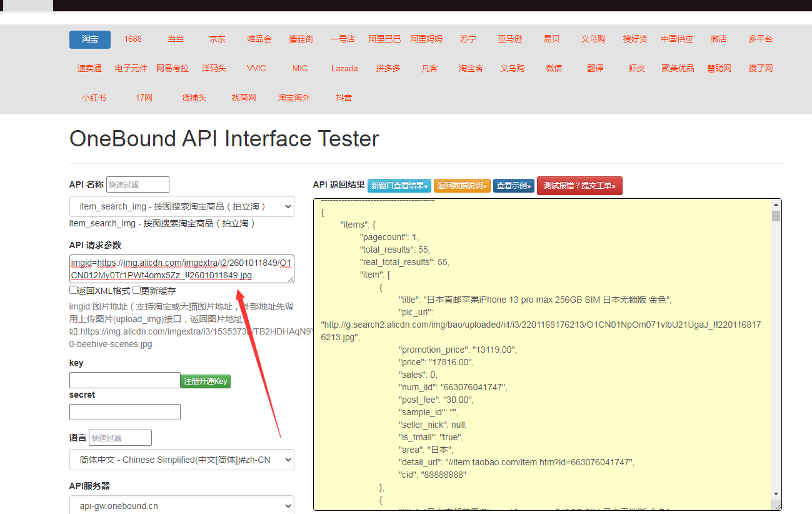Image resolution: width=812 pixels, height=514 pixels.
Task: Open the 17网 tab
Action: point(144,98)
